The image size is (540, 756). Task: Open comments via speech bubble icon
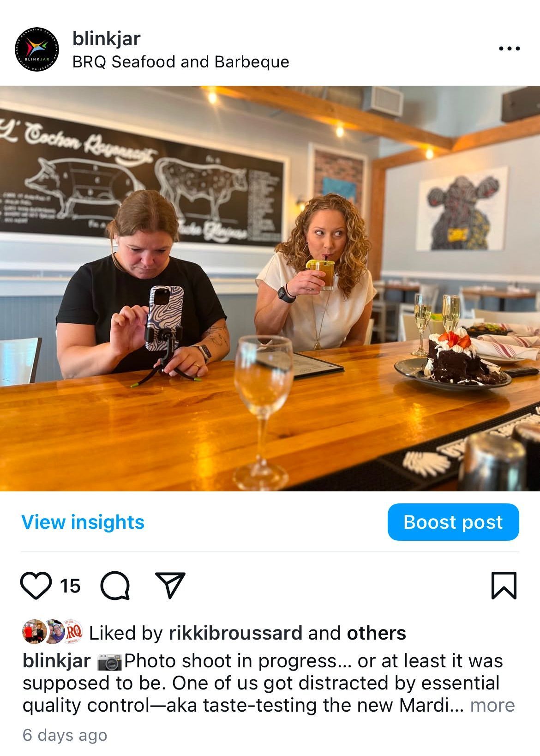click(115, 586)
